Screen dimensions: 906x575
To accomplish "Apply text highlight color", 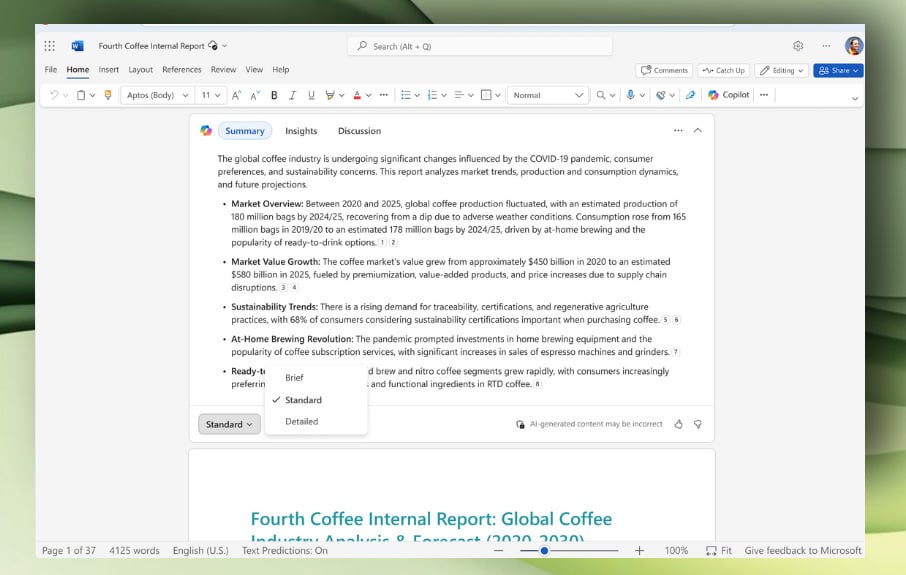I will click(330, 95).
